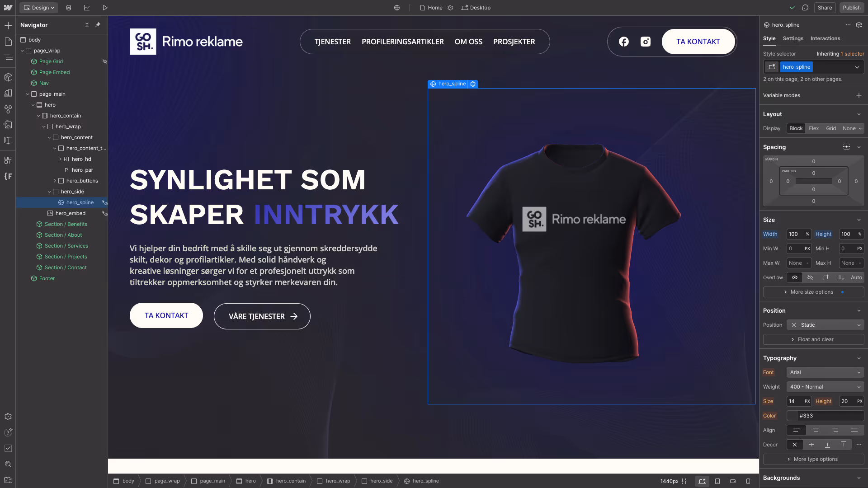This screenshot has height=488, width=868.
Task: Click the text color swatch showing #333
Action: pyautogui.click(x=792, y=416)
